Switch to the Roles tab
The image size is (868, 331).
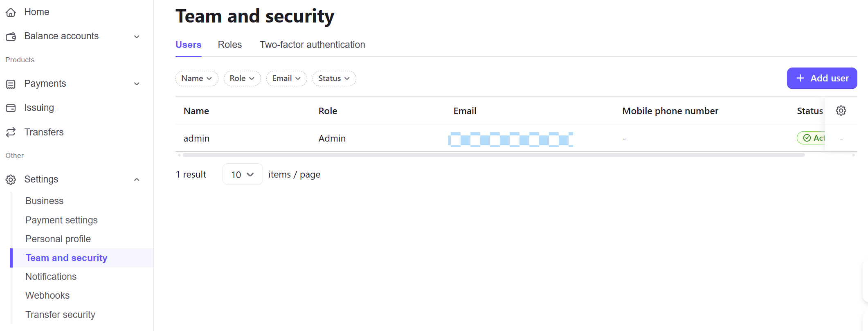pos(229,44)
